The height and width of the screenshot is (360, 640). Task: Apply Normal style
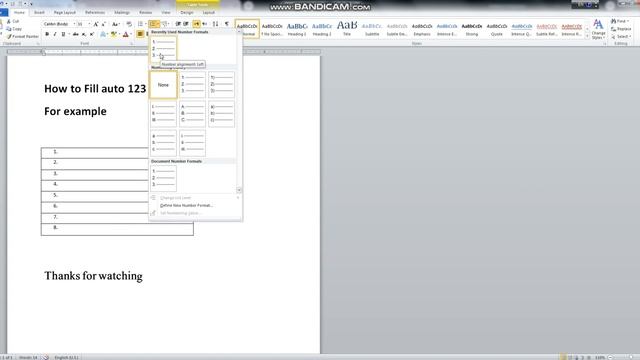click(x=247, y=29)
